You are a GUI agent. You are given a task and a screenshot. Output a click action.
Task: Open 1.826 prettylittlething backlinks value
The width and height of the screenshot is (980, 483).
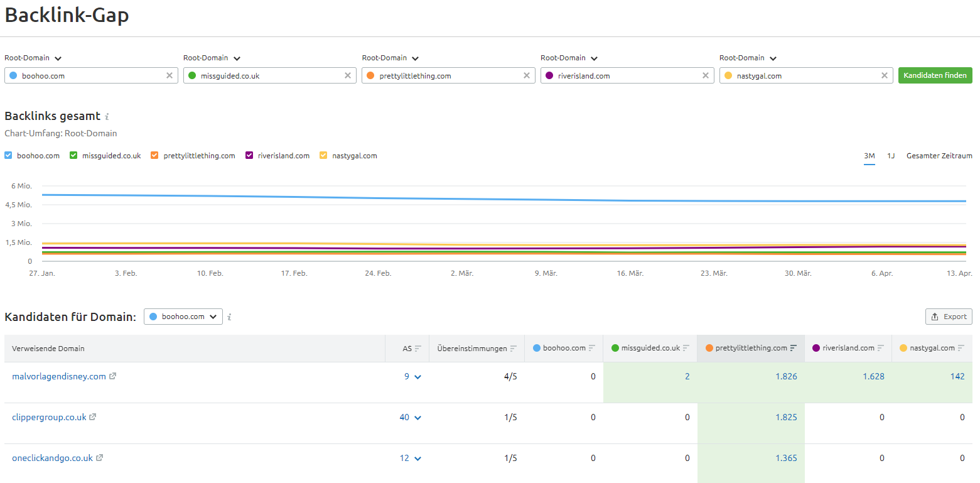[x=786, y=376]
